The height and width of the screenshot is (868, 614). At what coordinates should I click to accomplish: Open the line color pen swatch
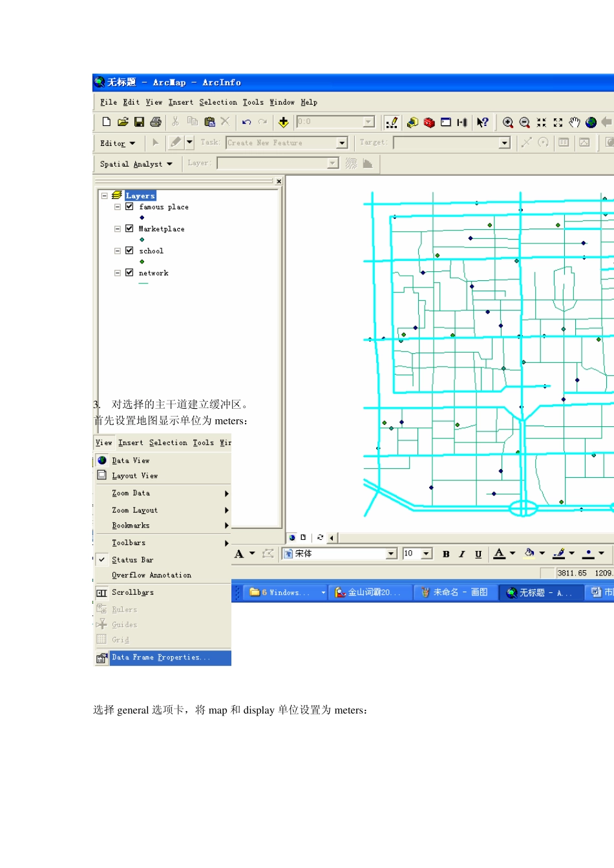click(559, 554)
